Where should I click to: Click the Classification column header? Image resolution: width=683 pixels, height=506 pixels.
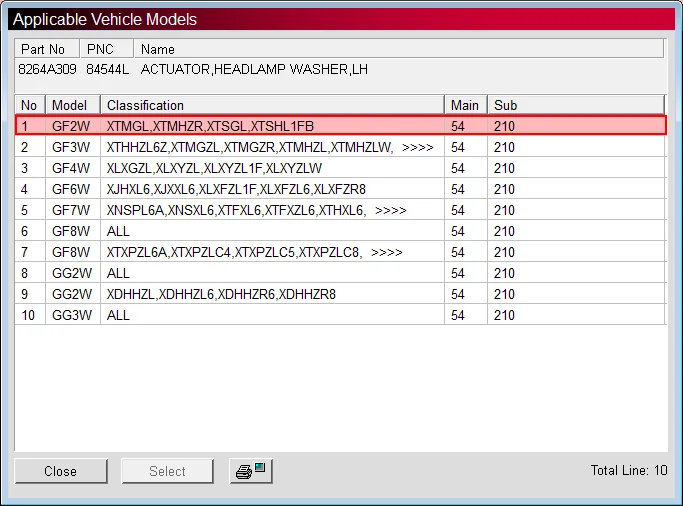pyautogui.click(x=273, y=105)
